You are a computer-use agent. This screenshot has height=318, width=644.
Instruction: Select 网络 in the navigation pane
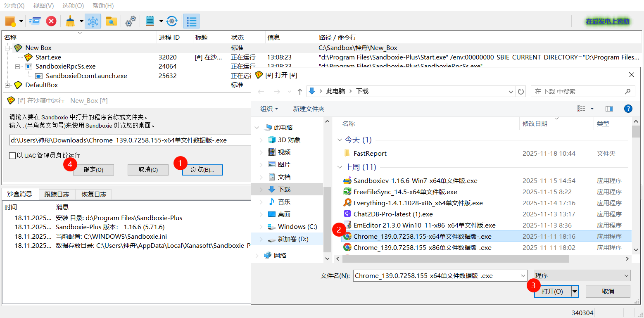[x=280, y=256]
